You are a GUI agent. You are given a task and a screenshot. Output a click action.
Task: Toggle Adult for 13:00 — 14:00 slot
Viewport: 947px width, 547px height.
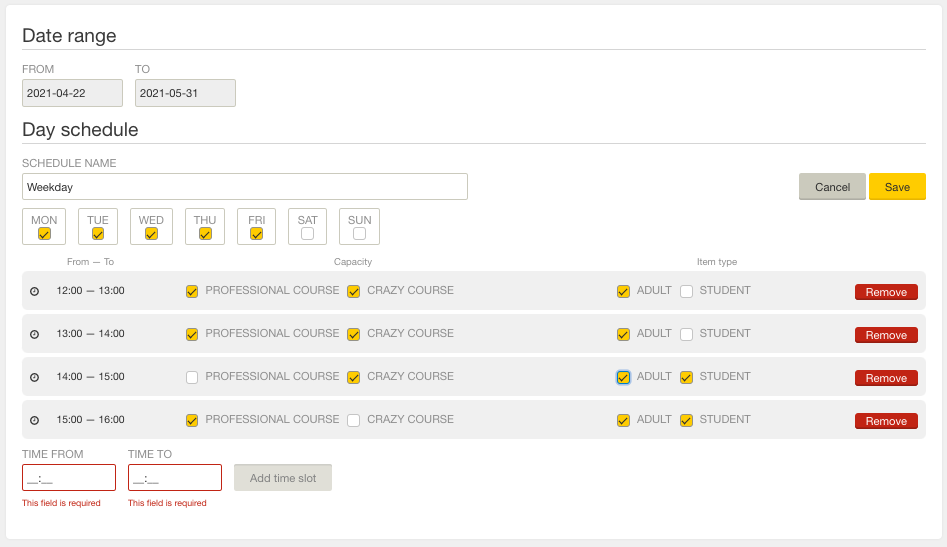coord(623,334)
